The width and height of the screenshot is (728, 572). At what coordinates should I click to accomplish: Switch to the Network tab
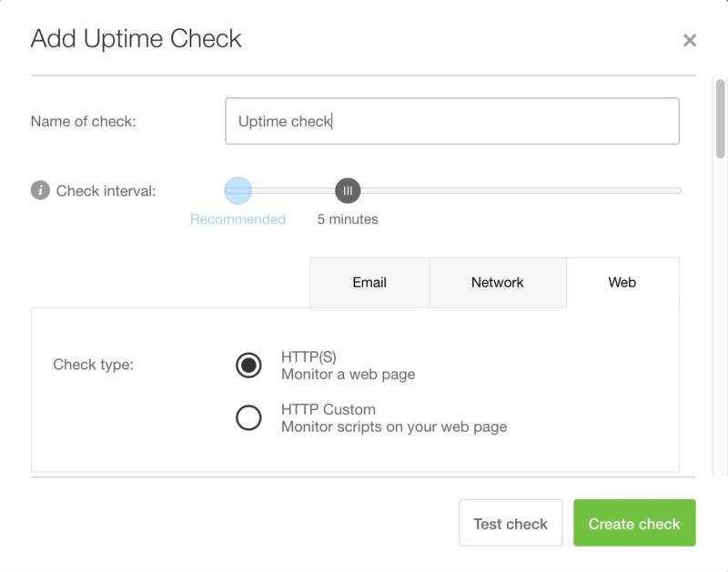click(497, 283)
